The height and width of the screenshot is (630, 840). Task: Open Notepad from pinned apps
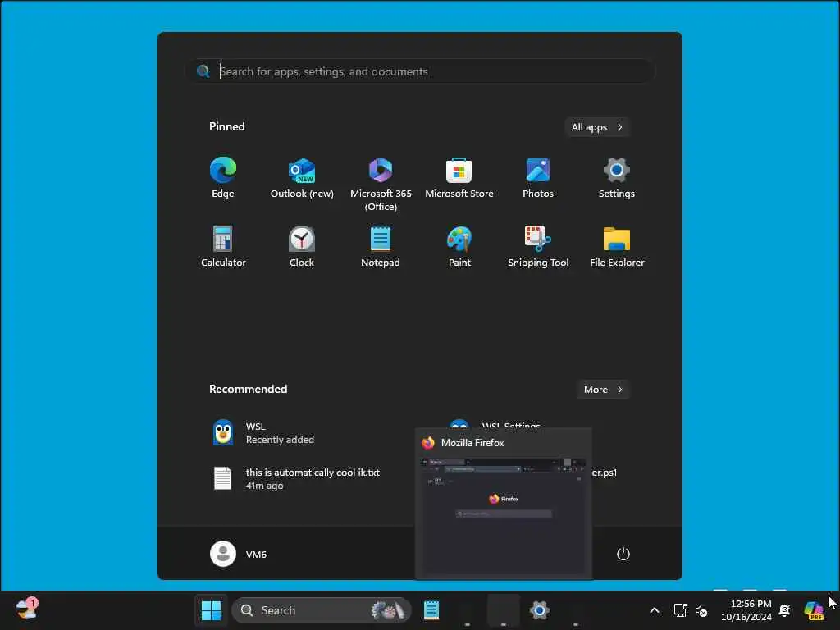[x=381, y=247]
